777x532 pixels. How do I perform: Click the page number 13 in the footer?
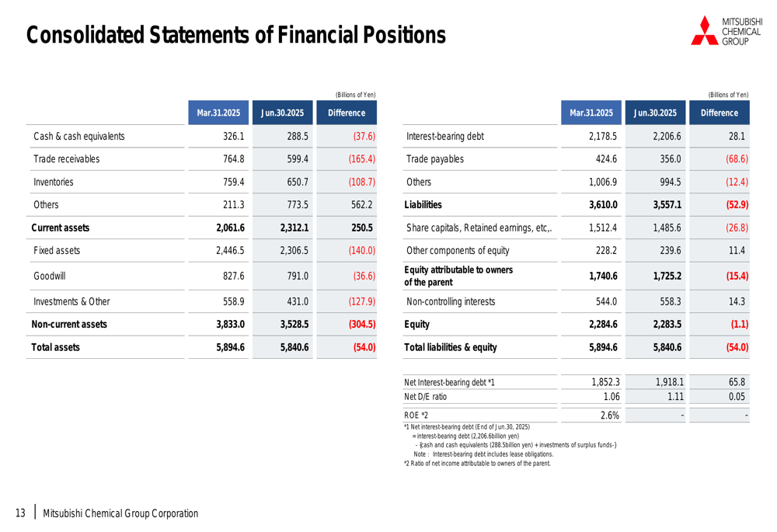[x=20, y=513]
